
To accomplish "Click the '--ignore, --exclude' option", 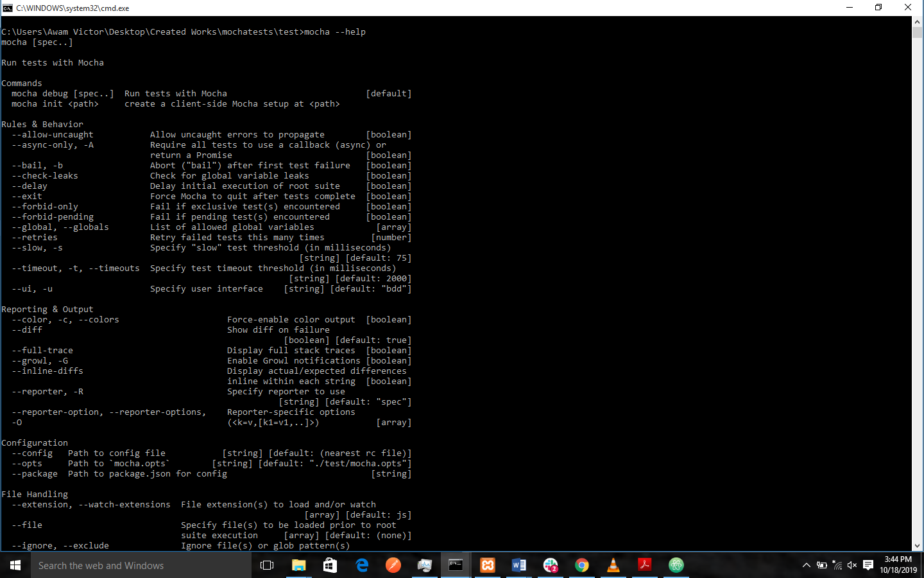I will (60, 546).
